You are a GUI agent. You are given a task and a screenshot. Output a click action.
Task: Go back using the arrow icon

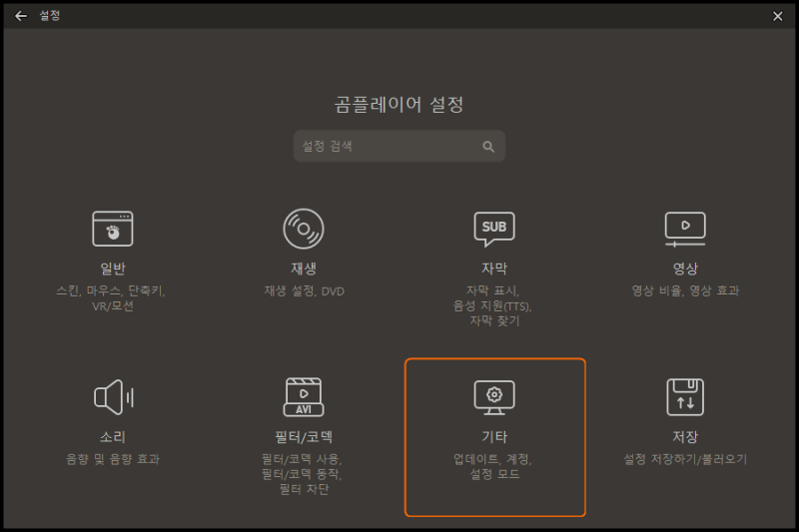point(21,16)
